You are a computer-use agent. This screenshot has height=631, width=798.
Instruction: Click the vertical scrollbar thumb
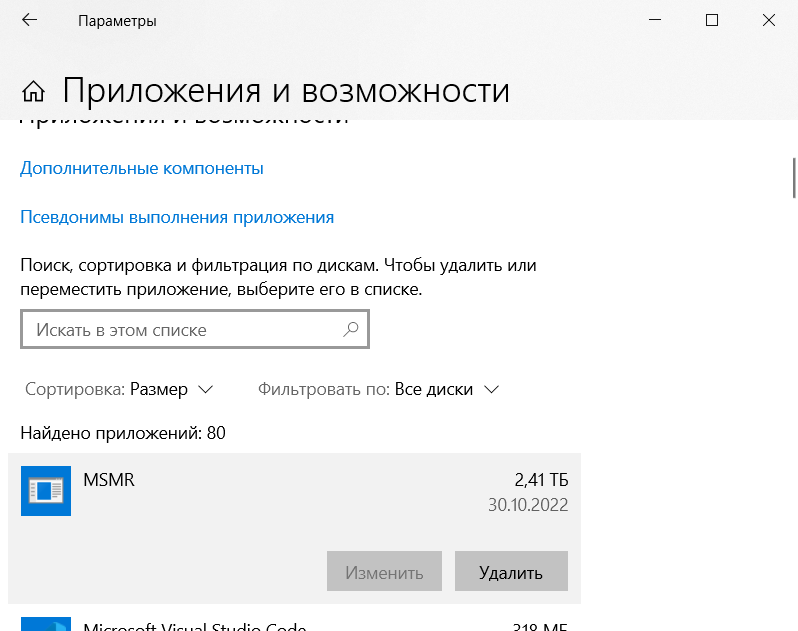[x=794, y=178]
